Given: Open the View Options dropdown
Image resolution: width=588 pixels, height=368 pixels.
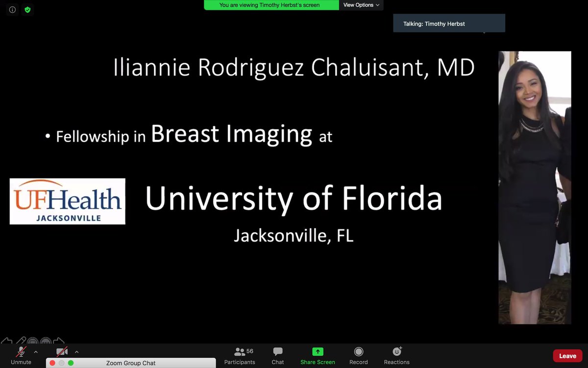Looking at the screenshot, I should tap(361, 5).
